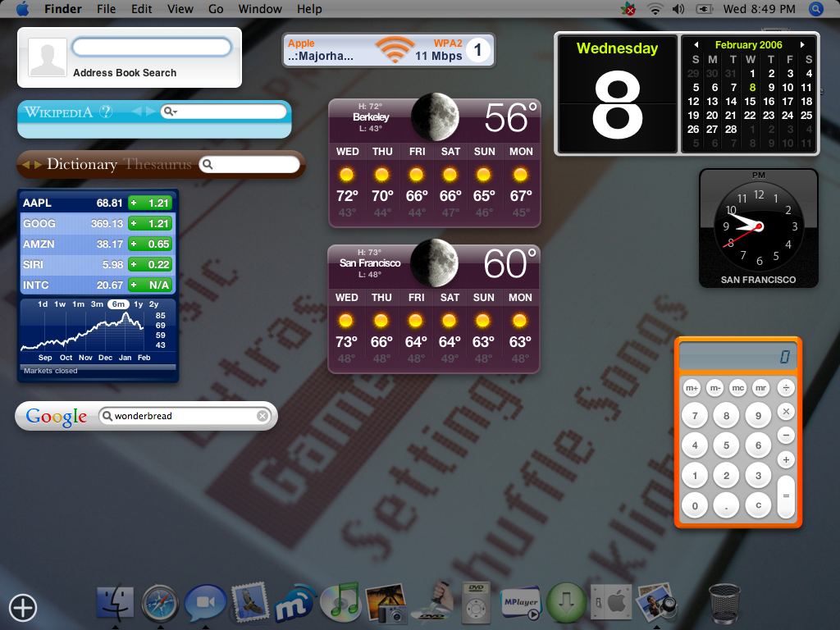Open the Go menu

click(216, 9)
